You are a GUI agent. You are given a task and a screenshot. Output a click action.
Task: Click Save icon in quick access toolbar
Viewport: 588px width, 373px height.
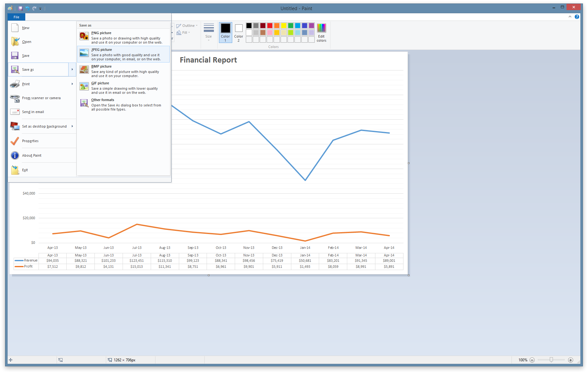[21, 9]
